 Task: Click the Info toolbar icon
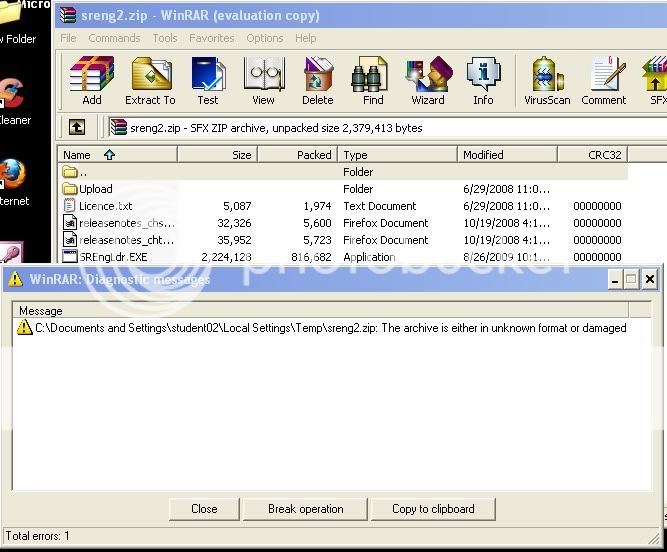tap(484, 74)
